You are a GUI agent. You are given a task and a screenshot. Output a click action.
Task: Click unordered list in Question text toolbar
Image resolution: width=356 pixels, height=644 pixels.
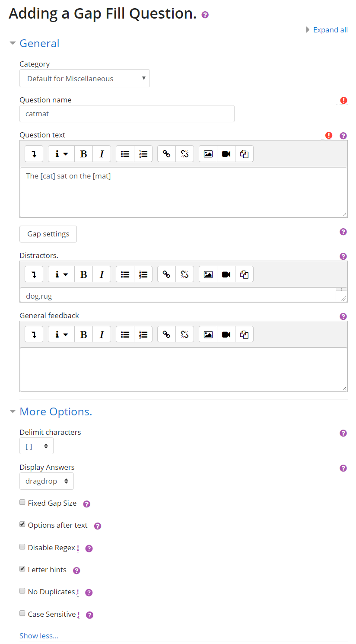125,154
